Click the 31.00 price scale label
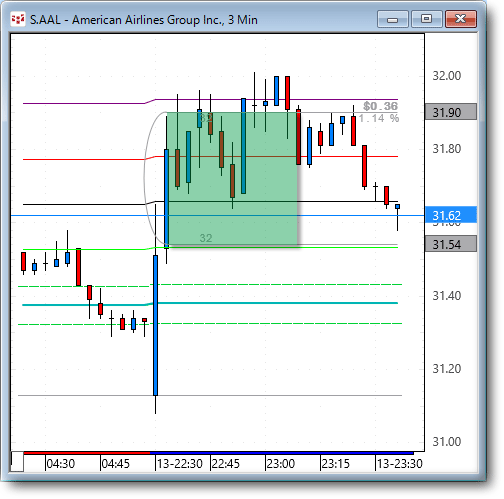Viewport: 504px width, 499px height. [x=447, y=442]
